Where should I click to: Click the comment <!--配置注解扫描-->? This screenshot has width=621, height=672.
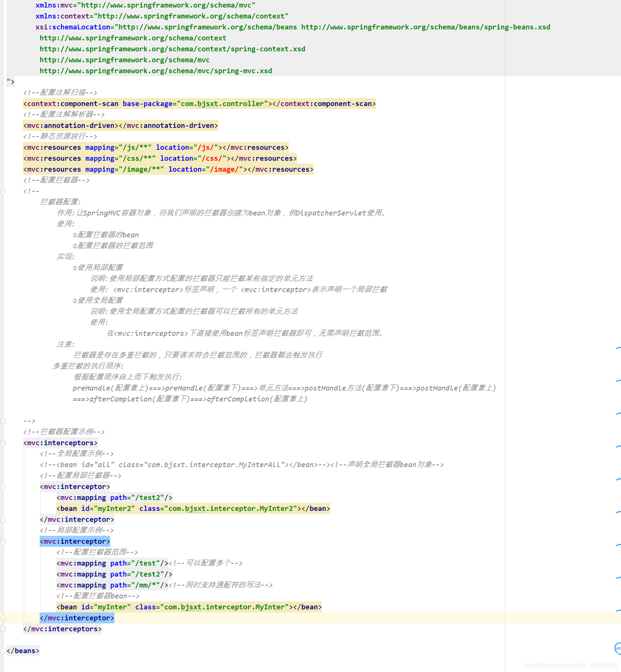60,93
